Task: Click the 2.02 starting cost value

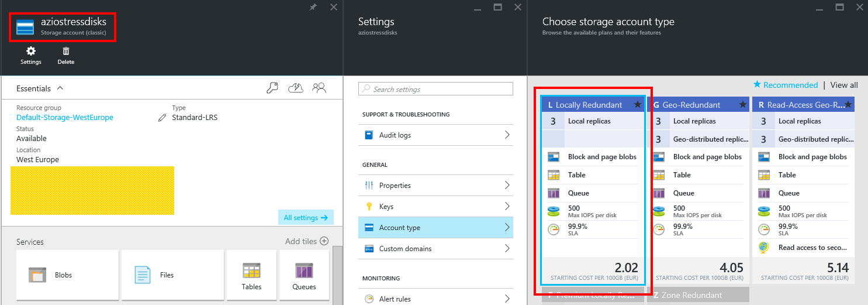Action: point(627,268)
